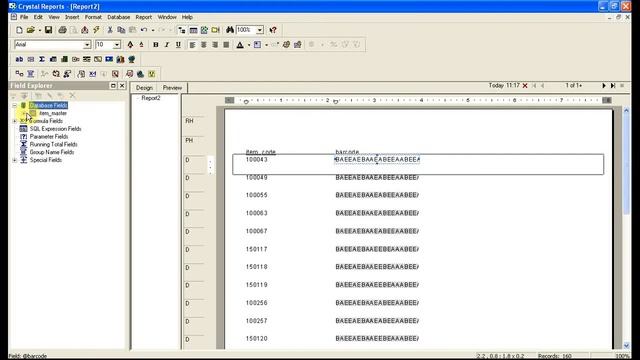The height and width of the screenshot is (360, 640).
Task: Click the Print icon
Action: 62,30
